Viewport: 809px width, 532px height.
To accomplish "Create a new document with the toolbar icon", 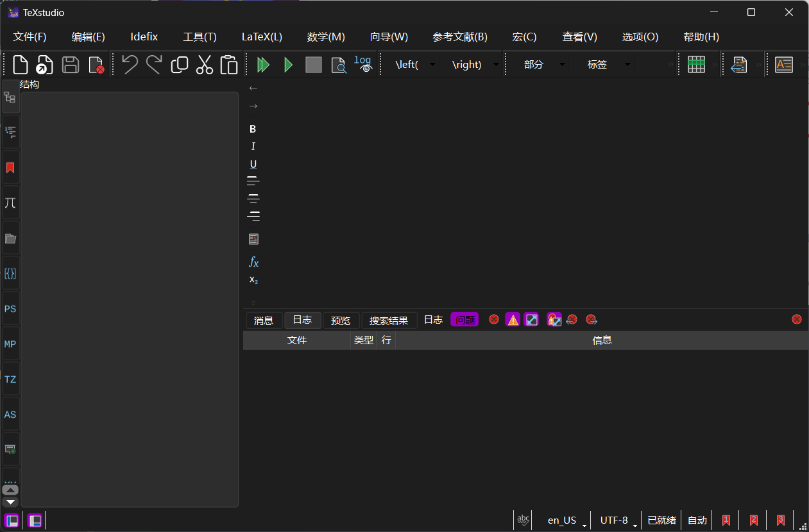I will (21, 65).
